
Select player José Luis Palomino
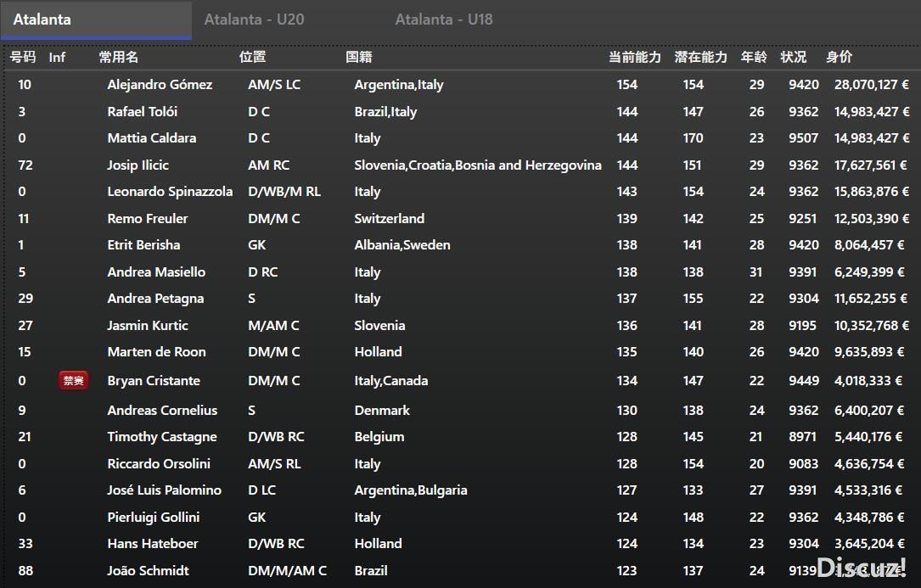tap(164, 490)
